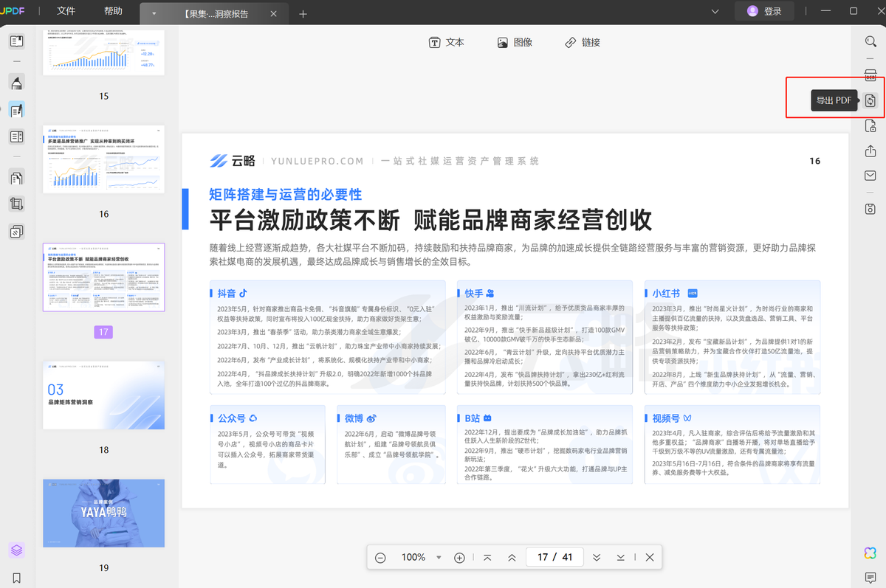Choose the 链接 link edit tool
This screenshot has width=886, height=588.
coord(583,43)
